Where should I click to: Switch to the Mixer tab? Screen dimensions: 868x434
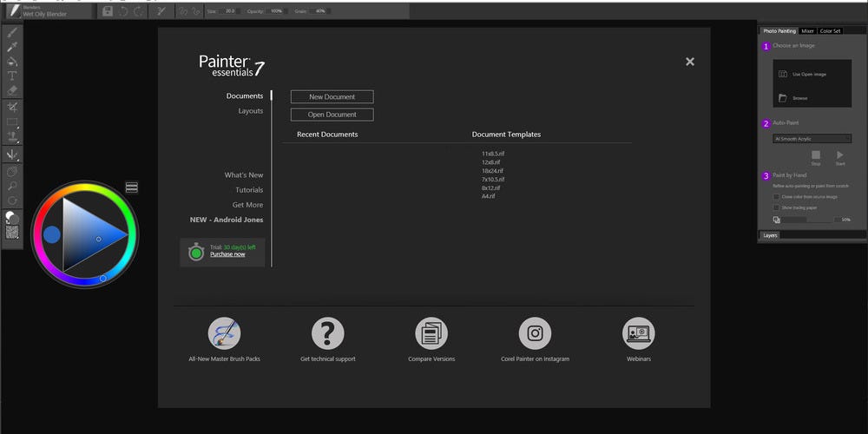point(807,31)
